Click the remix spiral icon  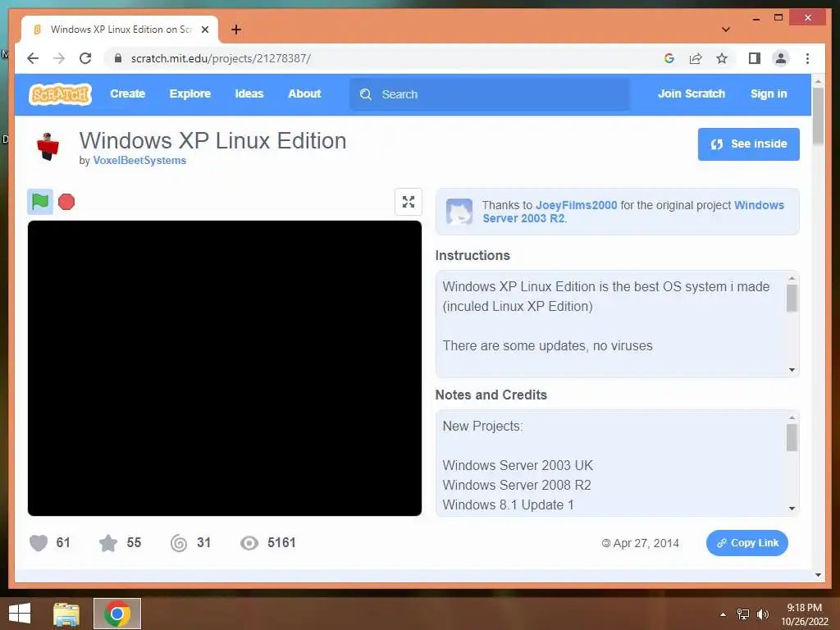point(179,543)
